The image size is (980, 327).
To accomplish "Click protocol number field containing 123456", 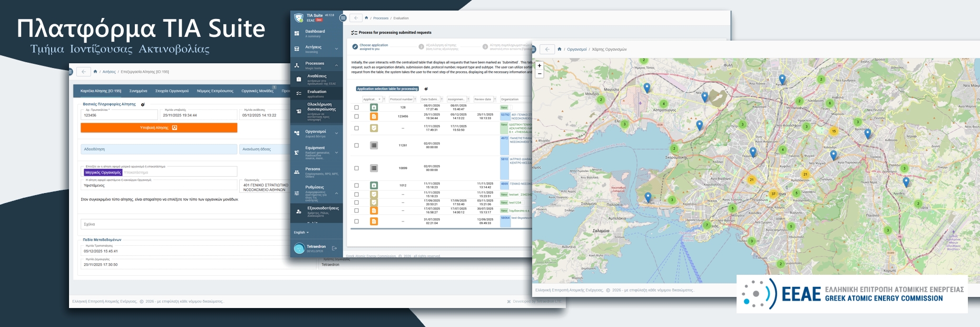I will pyautogui.click(x=119, y=114).
